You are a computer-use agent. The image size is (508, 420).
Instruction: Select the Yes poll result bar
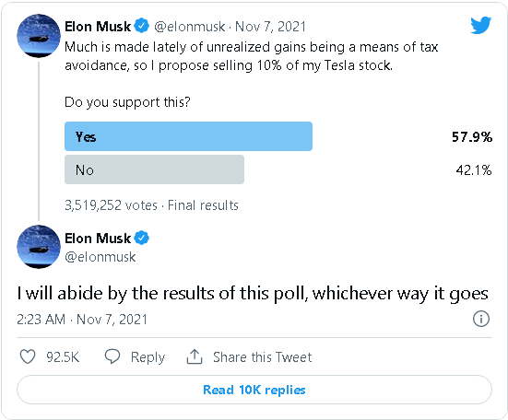189,136
